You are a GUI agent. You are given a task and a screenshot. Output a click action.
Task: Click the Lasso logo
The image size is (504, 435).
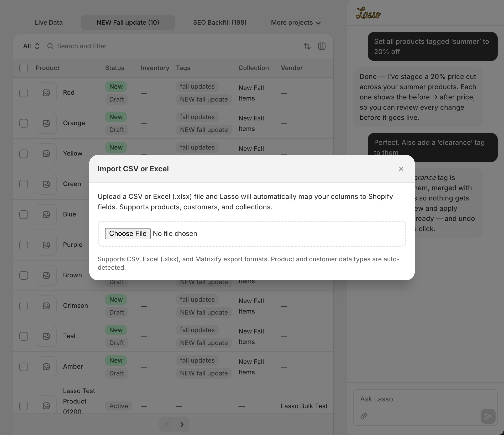[x=368, y=13]
